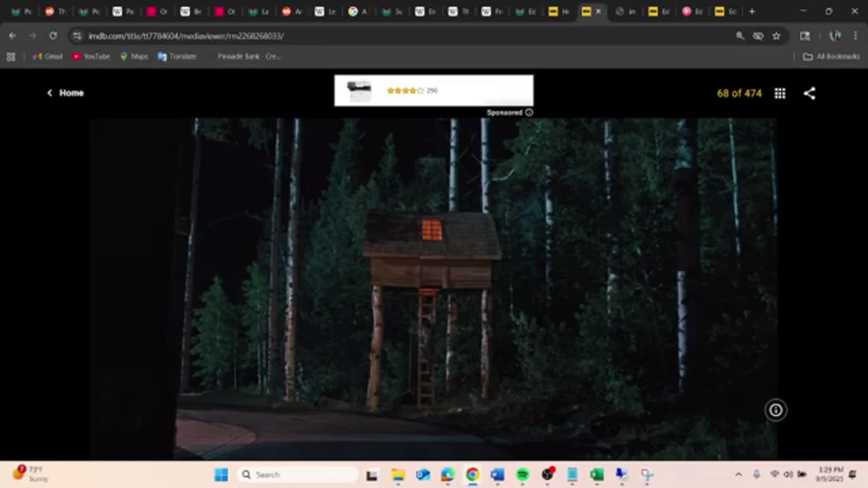The width and height of the screenshot is (868, 488).
Task: Switch to the first browser tab
Action: click(22, 12)
